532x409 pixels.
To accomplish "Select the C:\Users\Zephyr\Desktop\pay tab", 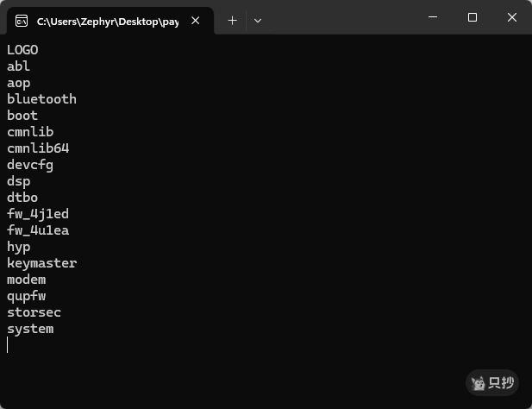I will (107, 20).
